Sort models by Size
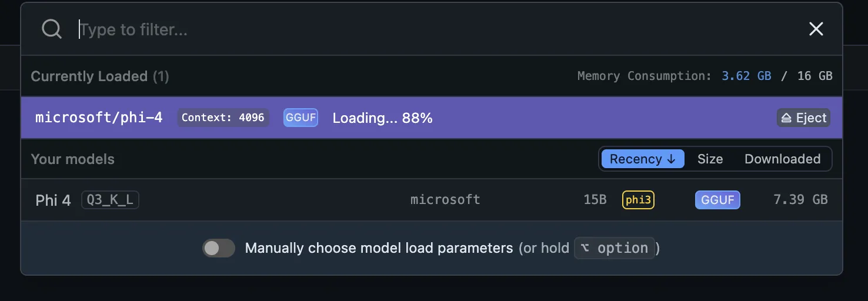 (710, 159)
